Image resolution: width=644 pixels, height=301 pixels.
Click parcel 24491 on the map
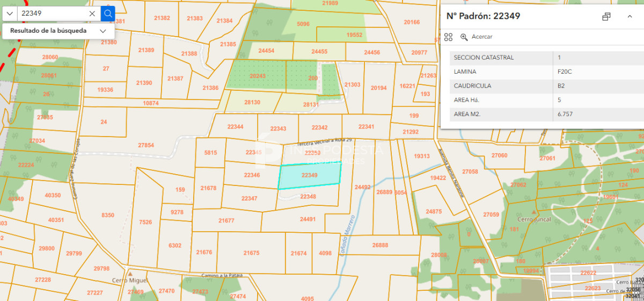pos(308,219)
